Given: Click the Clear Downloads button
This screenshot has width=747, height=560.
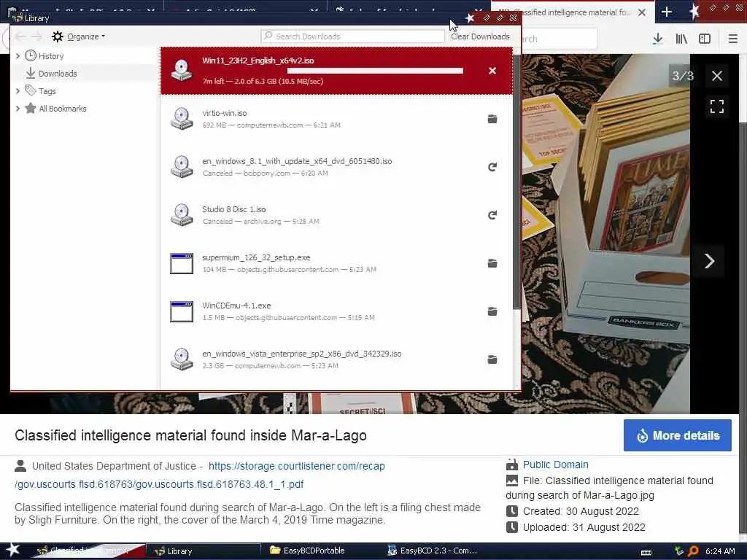Looking at the screenshot, I should (x=480, y=36).
